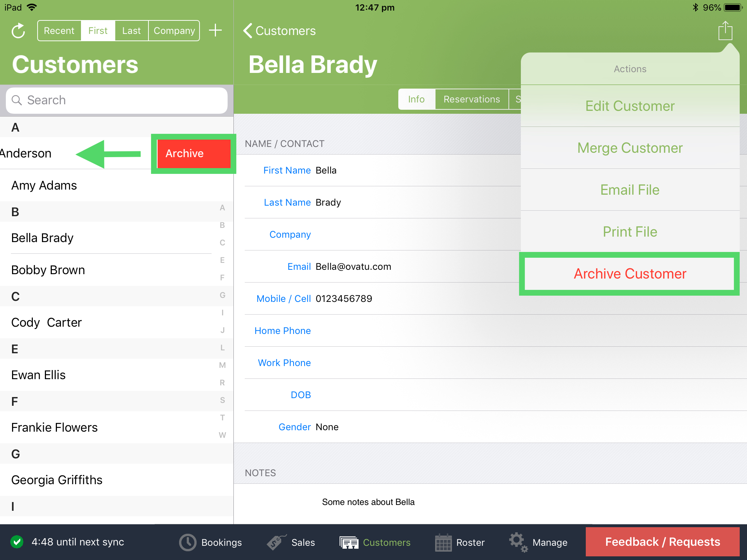This screenshot has width=747, height=560.
Task: Jump to letter M in index
Action: pyautogui.click(x=222, y=365)
